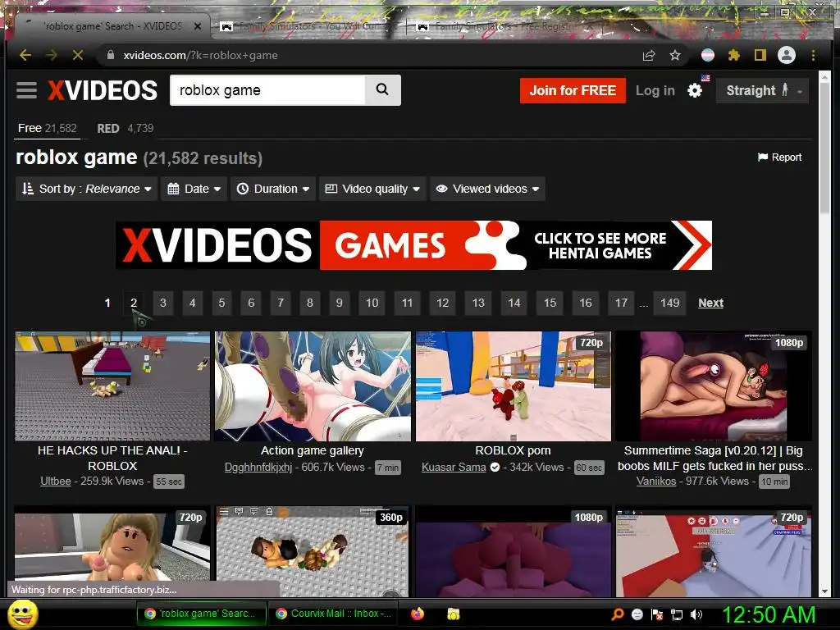840x630 pixels.
Task: Open uploader link Vaniikos
Action: [x=656, y=481]
